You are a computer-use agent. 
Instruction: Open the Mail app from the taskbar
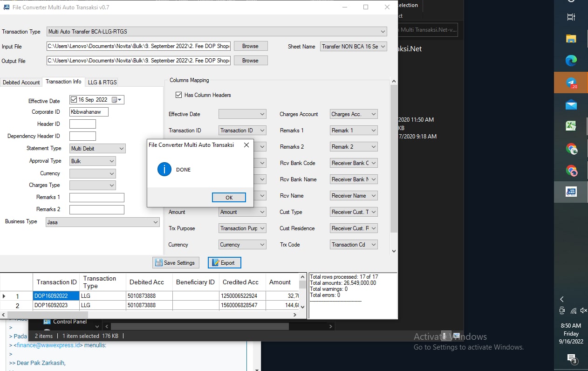pyautogui.click(x=571, y=105)
